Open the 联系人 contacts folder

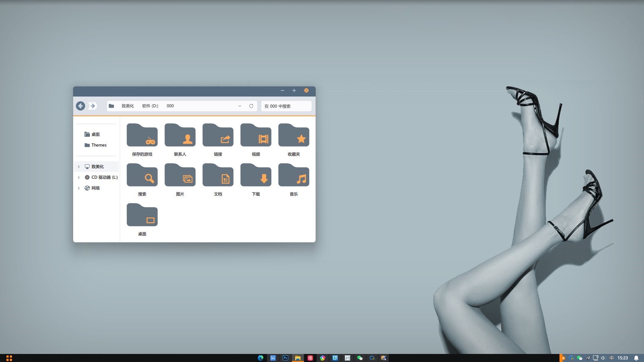(x=180, y=135)
